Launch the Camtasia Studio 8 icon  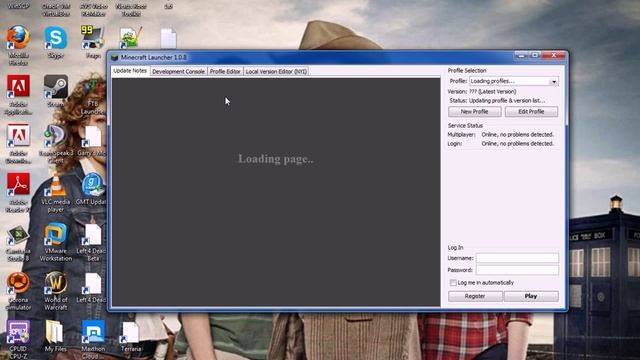18,235
